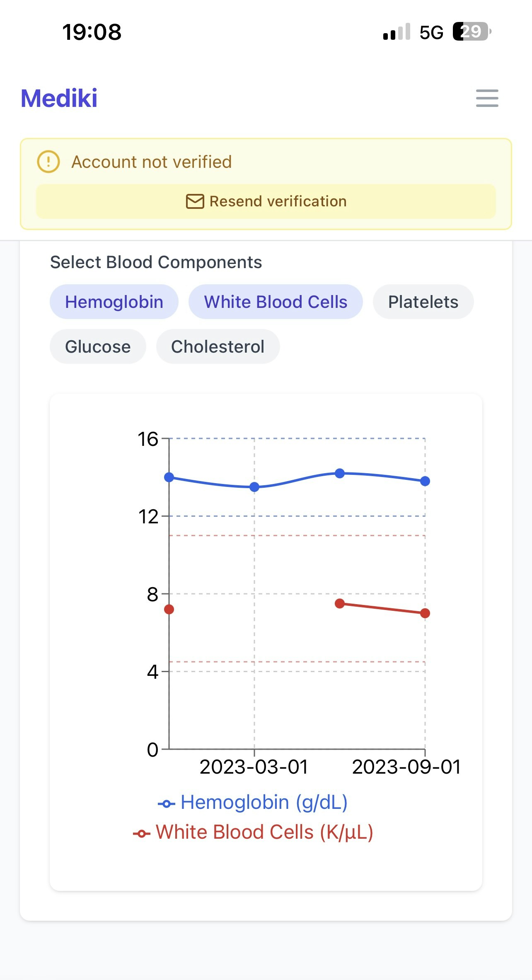This screenshot has height=980, width=532.
Task: Deselect the Hemoglobin component chip
Action: click(x=114, y=302)
